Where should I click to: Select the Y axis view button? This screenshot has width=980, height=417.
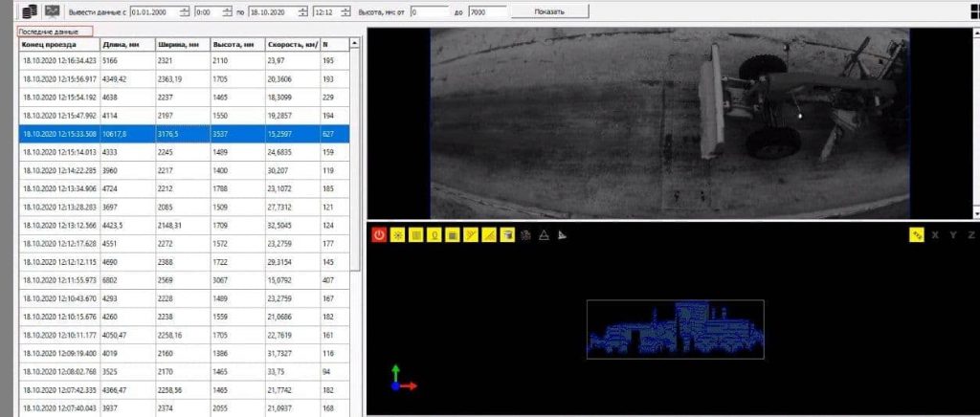point(953,234)
